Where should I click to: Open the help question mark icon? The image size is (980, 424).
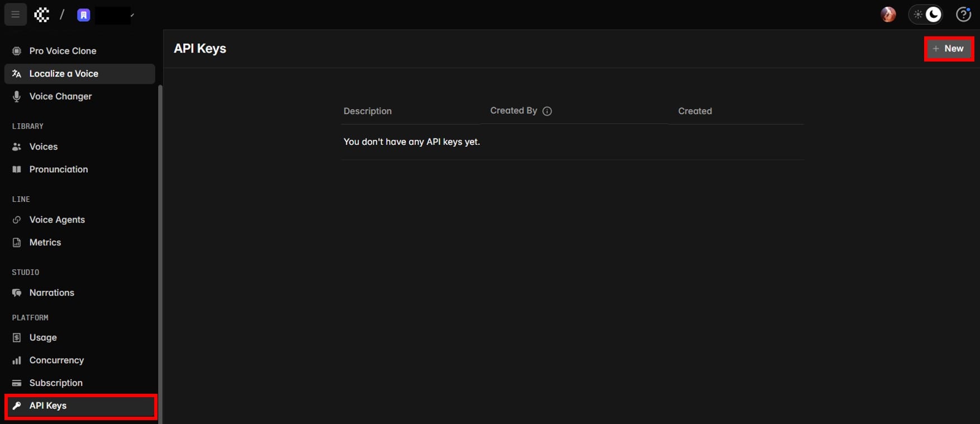click(x=963, y=15)
